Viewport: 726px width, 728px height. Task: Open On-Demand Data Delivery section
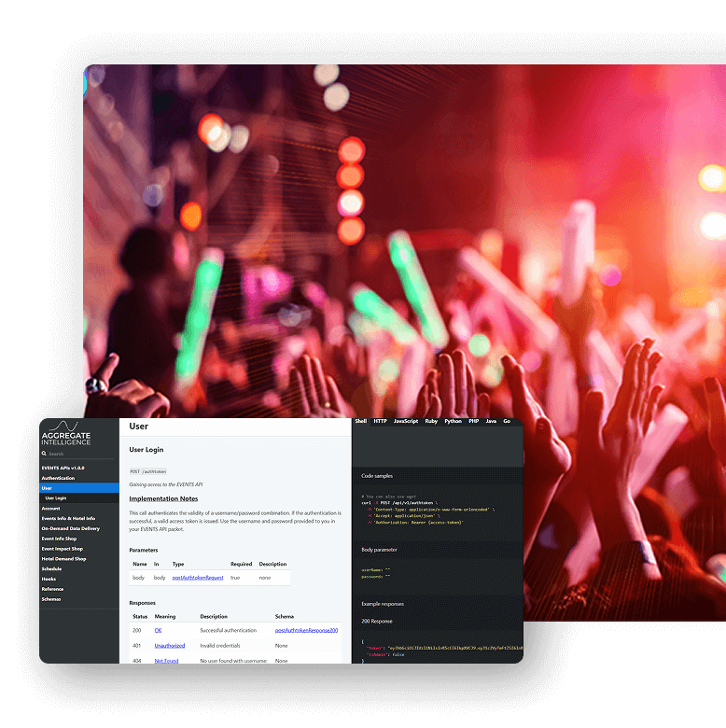tap(71, 528)
